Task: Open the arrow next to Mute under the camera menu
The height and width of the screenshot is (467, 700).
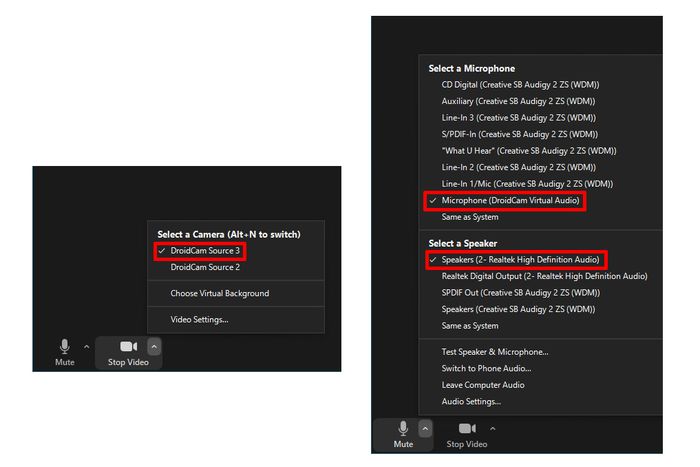Action: 86,346
